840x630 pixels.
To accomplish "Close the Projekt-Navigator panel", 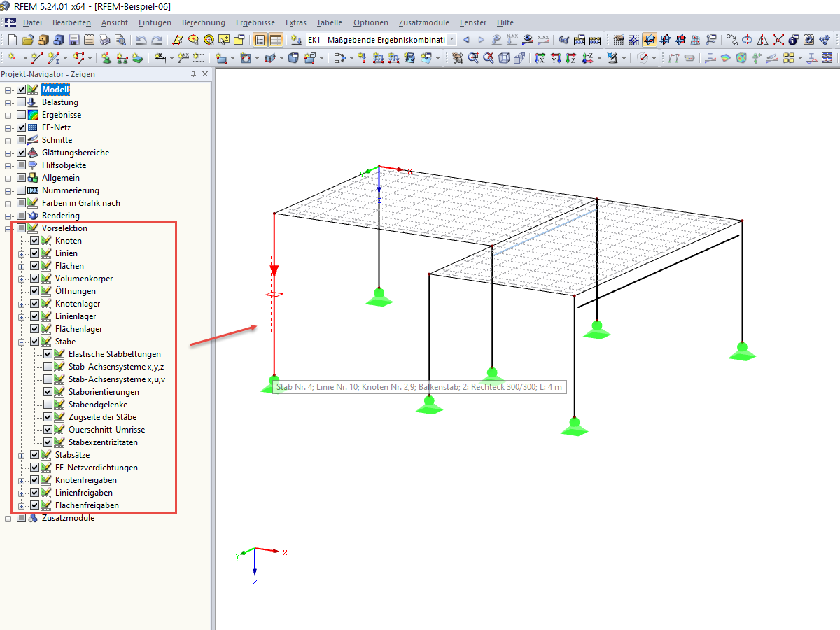I will click(x=205, y=74).
